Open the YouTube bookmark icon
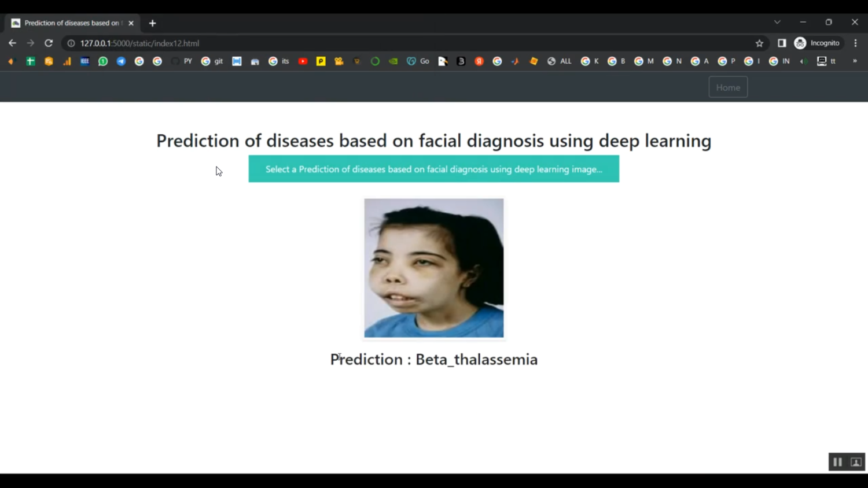868x488 pixels. (x=302, y=61)
